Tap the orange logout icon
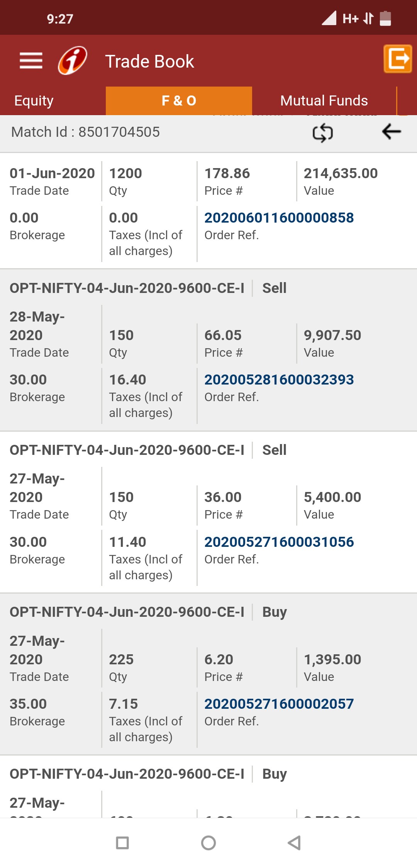417x868 pixels. (397, 59)
